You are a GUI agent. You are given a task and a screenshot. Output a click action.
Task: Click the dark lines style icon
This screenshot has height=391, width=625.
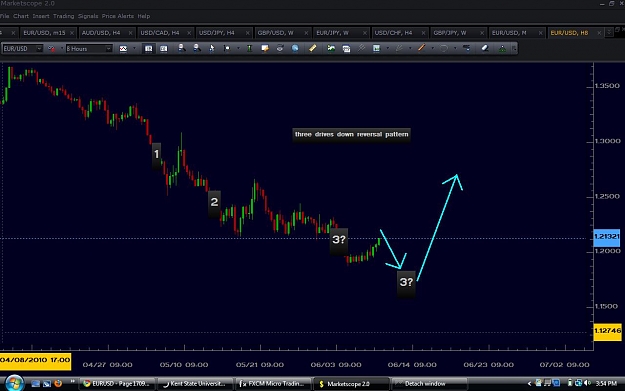coord(466,48)
